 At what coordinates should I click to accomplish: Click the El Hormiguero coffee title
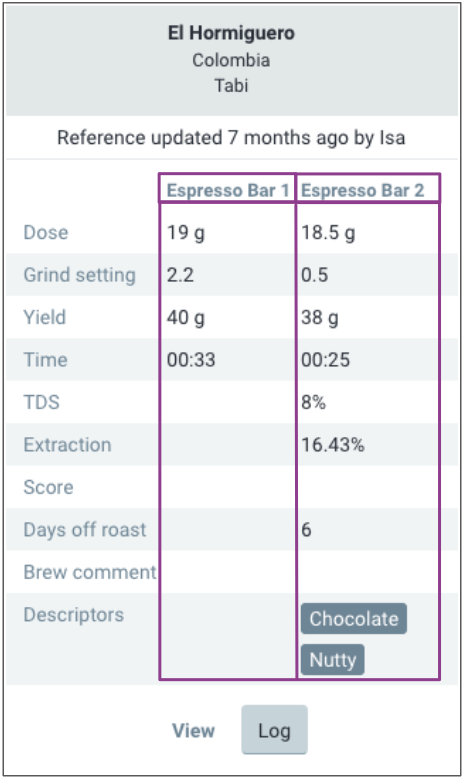[231, 33]
